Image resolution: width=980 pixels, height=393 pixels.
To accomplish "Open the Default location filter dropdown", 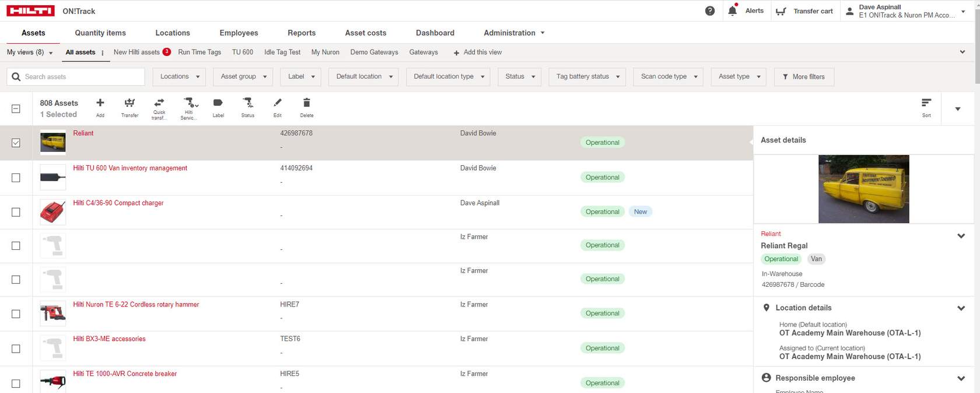I will point(364,76).
